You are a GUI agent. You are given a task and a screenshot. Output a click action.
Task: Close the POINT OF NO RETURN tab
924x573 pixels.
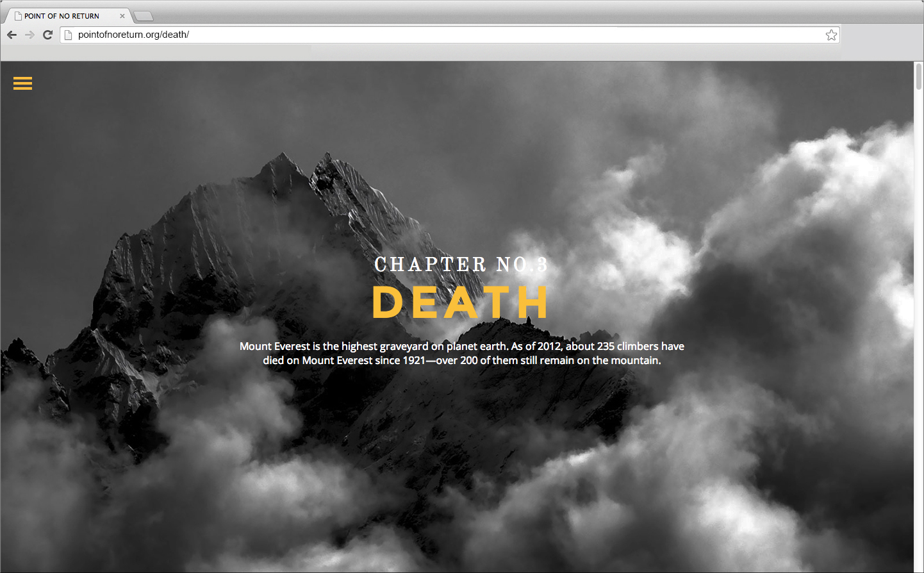pos(122,16)
